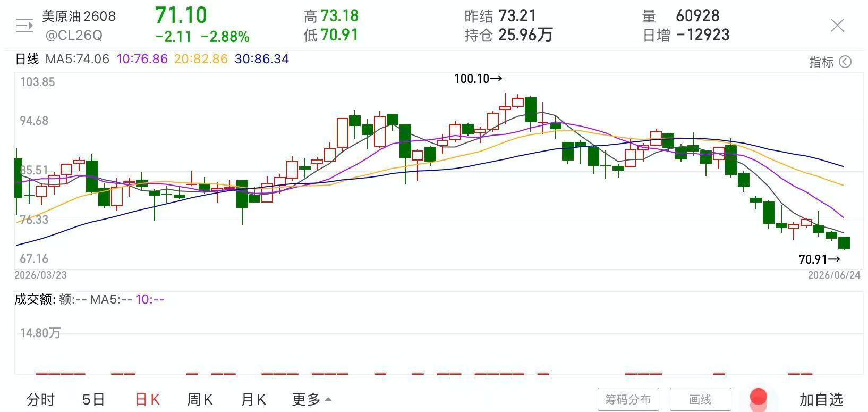Image resolution: width=868 pixels, height=412 pixels.
Task: Click the 100.10 peak price marker
Action: (x=478, y=79)
